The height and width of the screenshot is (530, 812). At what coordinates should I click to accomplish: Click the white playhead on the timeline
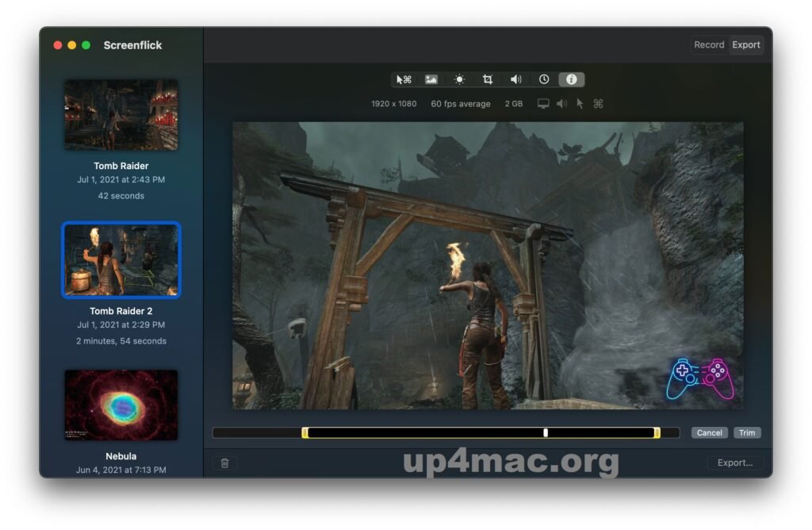[x=546, y=432]
